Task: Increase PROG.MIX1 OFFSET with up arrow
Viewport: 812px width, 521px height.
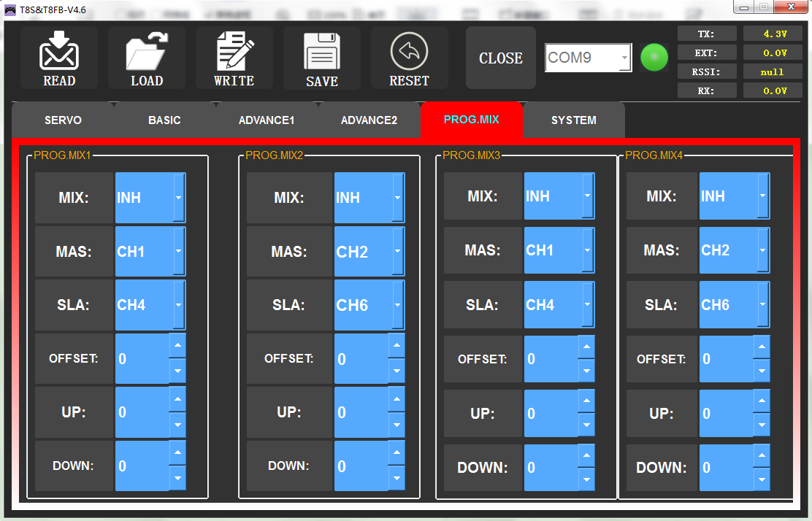Action: coord(177,345)
